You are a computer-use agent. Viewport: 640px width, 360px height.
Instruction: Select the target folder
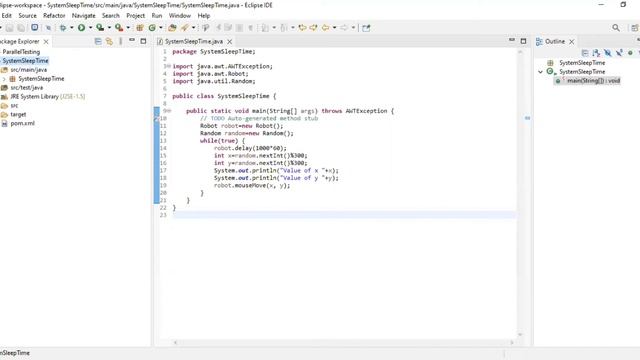(18, 115)
